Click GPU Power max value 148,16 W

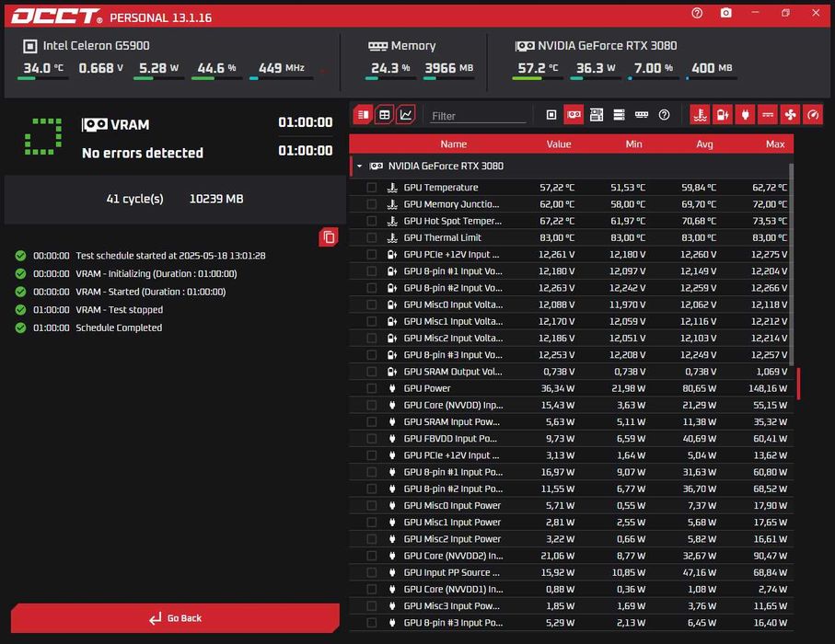click(768, 388)
